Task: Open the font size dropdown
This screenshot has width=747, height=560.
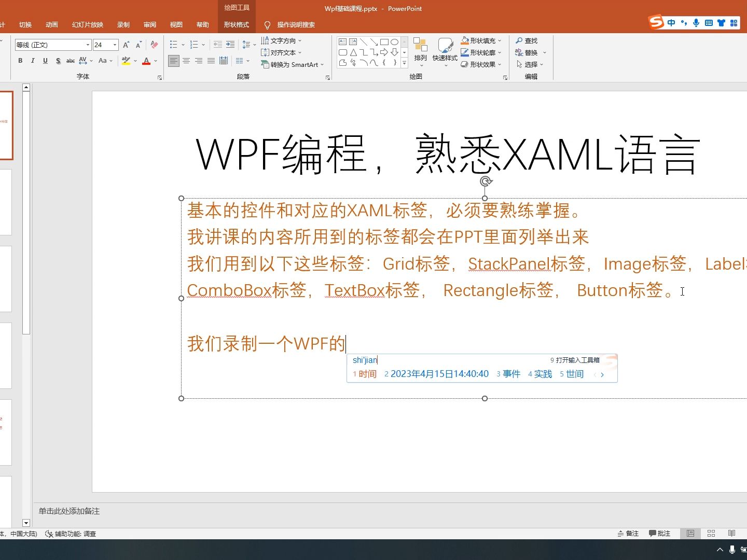Action: (x=115, y=45)
